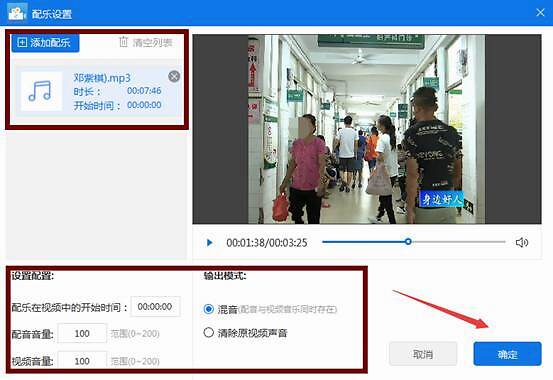Click the playback time 00:01:38/00:03:25
553x380 pixels.
267,243
